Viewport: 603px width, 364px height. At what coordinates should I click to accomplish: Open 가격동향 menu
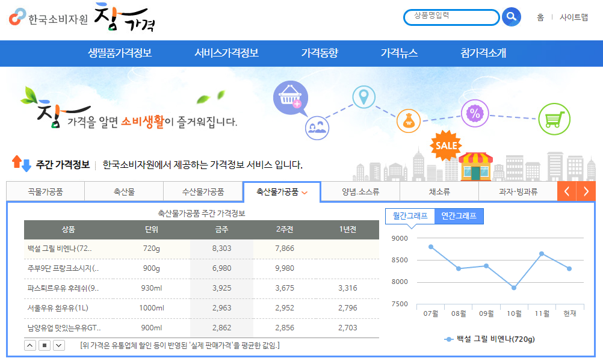320,53
